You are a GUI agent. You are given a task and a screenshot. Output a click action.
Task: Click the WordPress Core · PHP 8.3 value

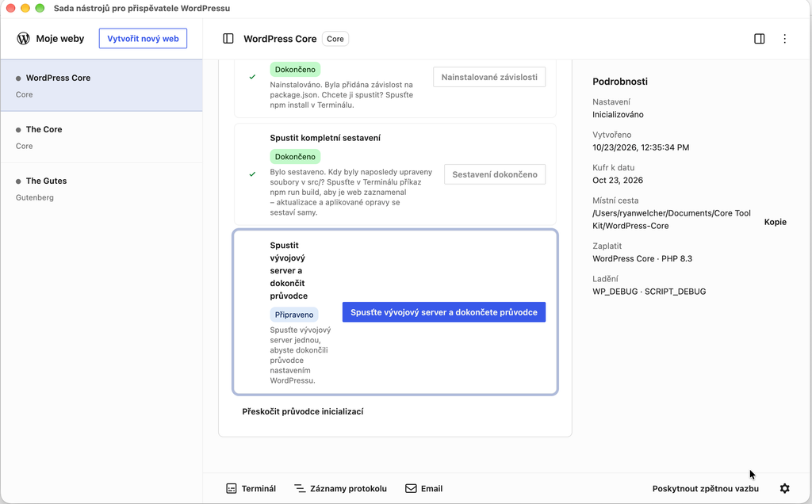(642, 258)
